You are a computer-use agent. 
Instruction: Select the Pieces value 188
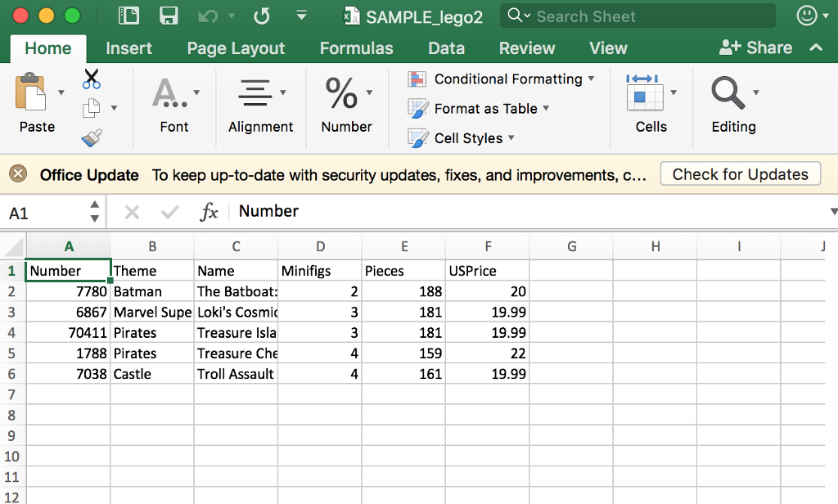403,291
